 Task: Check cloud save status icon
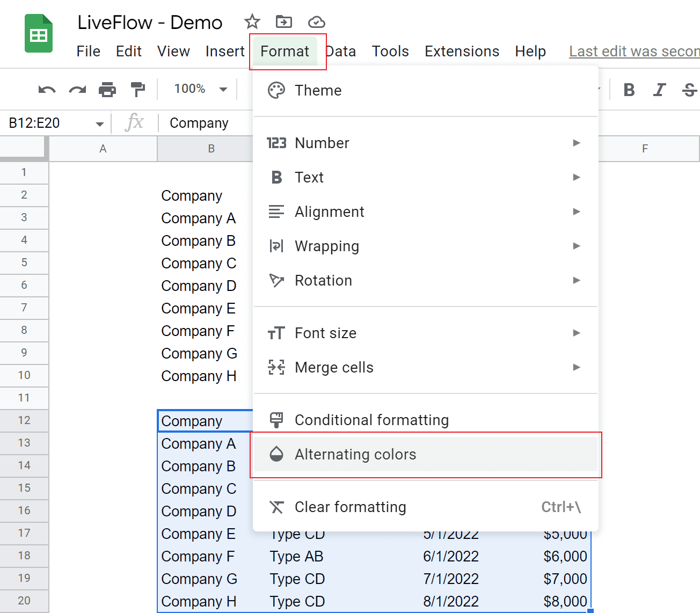click(x=317, y=22)
